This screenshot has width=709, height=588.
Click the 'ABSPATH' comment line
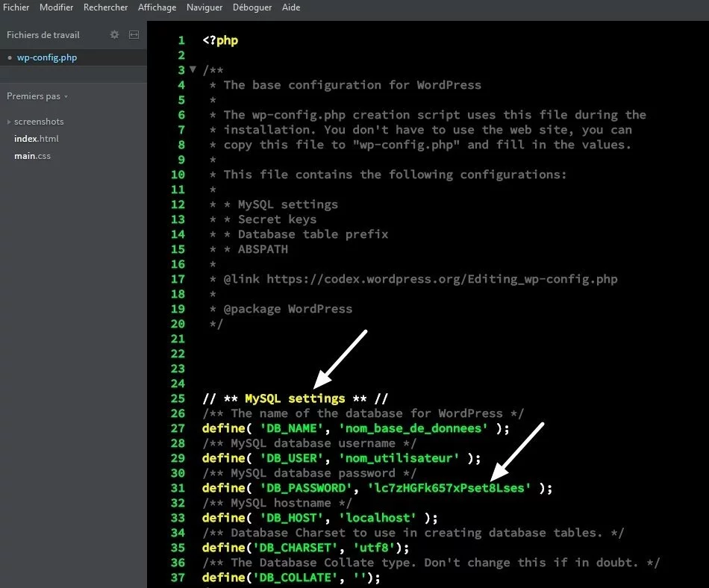pos(263,249)
